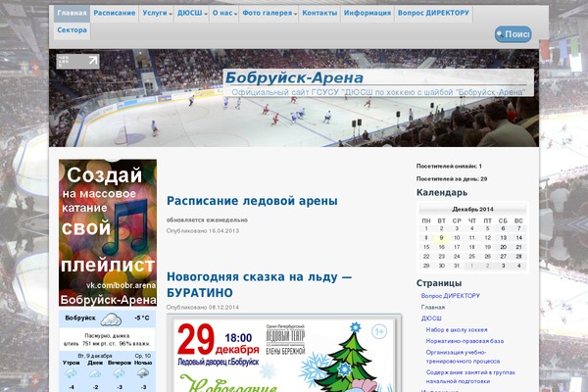The image size is (588, 392).
Task: Click the Опубликовано 16.04.2013 date
Action: (203, 230)
